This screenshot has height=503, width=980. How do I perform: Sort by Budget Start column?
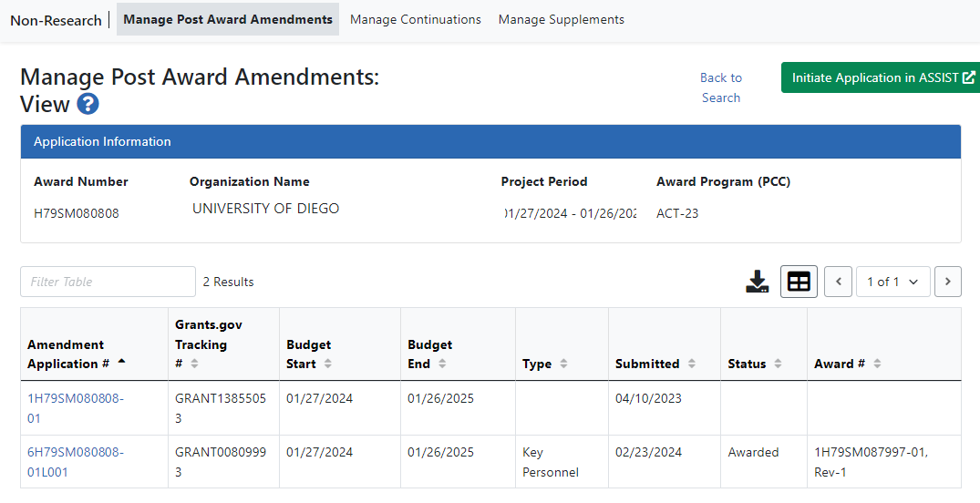coord(327,364)
